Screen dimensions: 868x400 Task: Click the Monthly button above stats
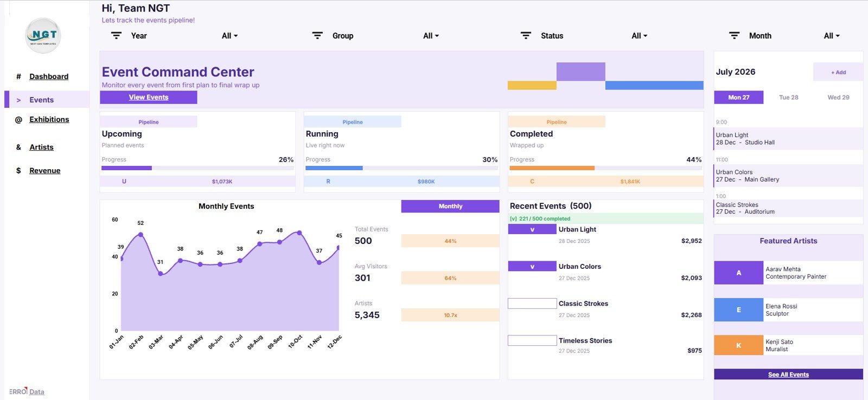450,207
